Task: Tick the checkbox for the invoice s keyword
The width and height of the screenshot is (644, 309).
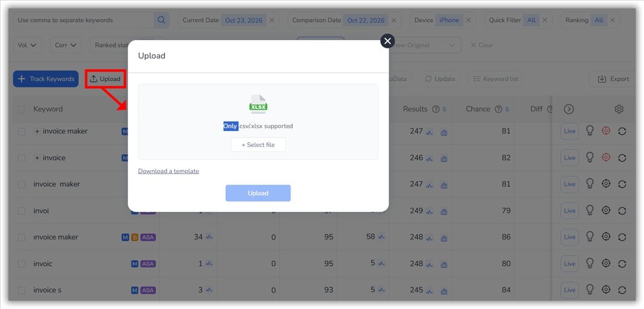Action: click(21, 290)
